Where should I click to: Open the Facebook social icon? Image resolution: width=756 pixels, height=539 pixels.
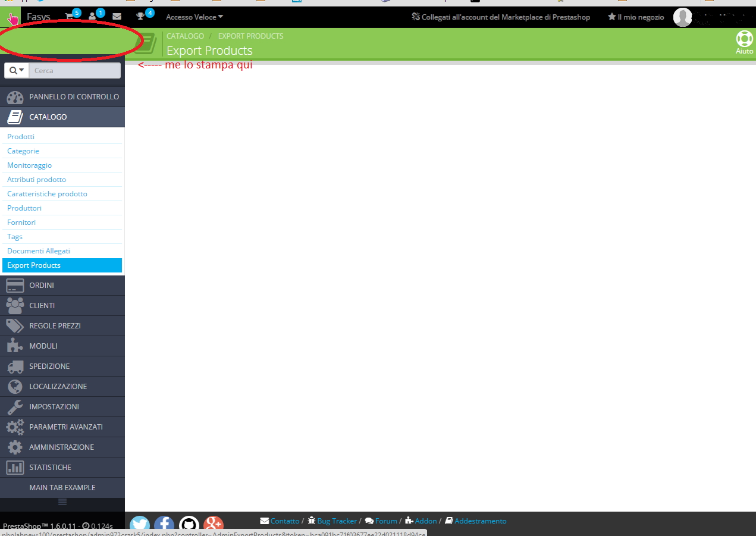[x=164, y=525]
